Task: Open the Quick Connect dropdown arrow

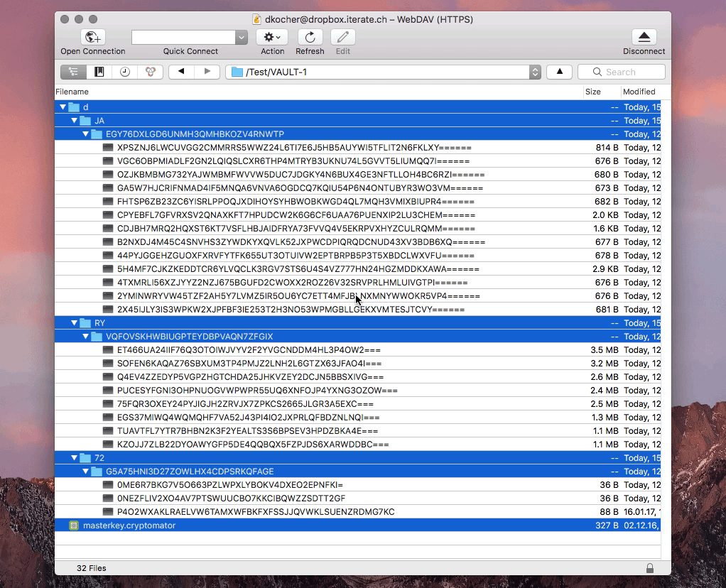Action: 242,38
